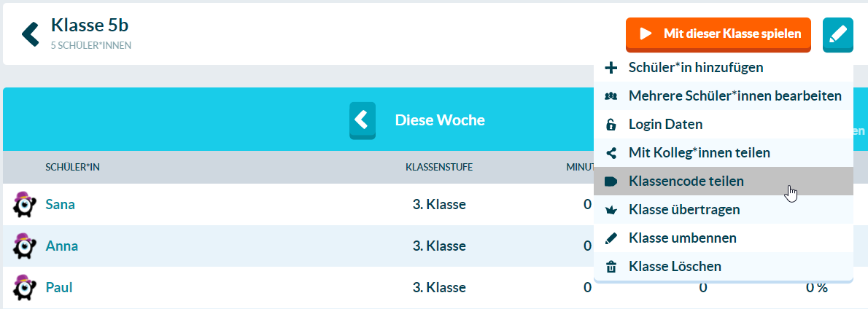The height and width of the screenshot is (309, 868).
Task: Choose Klasse umbenennen from the menu
Action: point(723,238)
